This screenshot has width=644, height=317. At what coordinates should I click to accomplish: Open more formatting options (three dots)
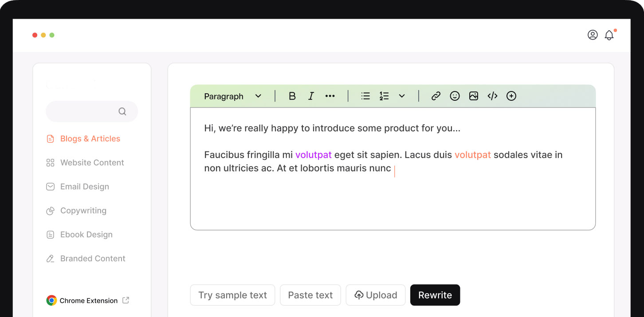[330, 96]
